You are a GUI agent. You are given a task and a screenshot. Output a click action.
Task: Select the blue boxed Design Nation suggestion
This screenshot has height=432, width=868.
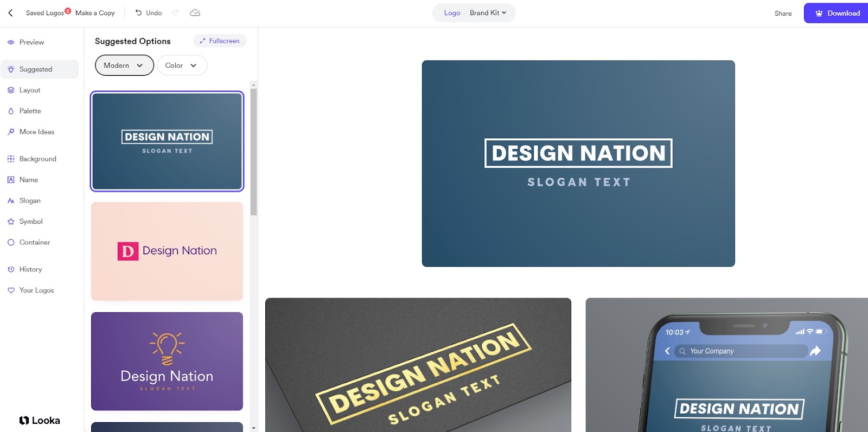coord(167,141)
